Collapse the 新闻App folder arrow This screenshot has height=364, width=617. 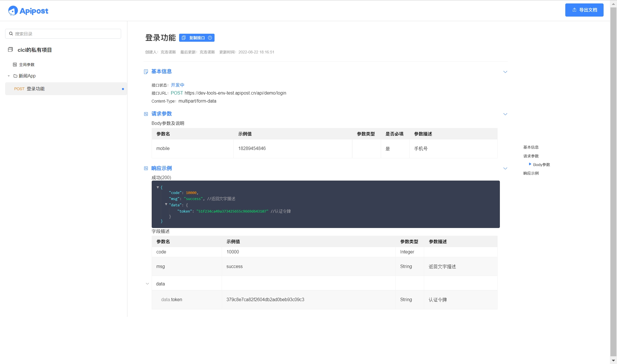coord(9,76)
